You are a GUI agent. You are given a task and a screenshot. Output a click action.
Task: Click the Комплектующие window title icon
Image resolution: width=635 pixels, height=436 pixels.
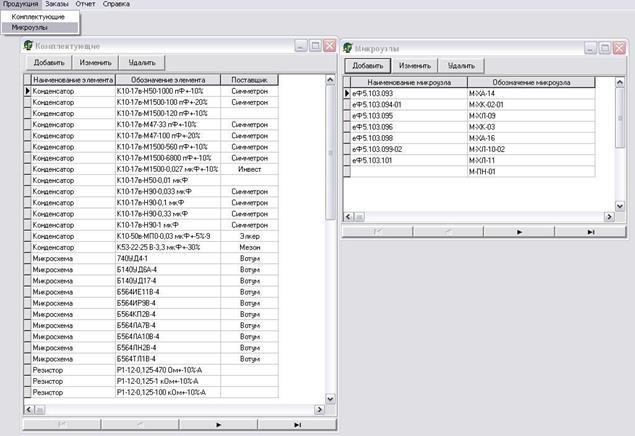[x=28, y=46]
